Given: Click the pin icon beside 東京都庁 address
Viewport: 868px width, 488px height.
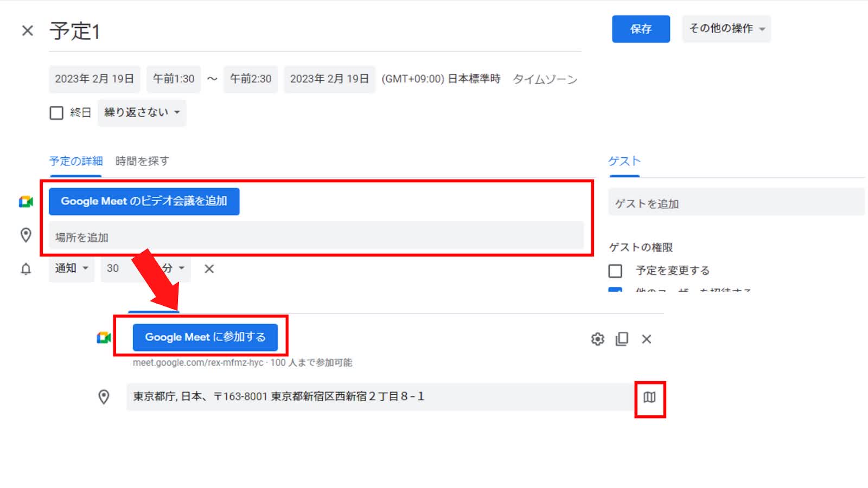Looking at the screenshot, I should coord(104,397).
